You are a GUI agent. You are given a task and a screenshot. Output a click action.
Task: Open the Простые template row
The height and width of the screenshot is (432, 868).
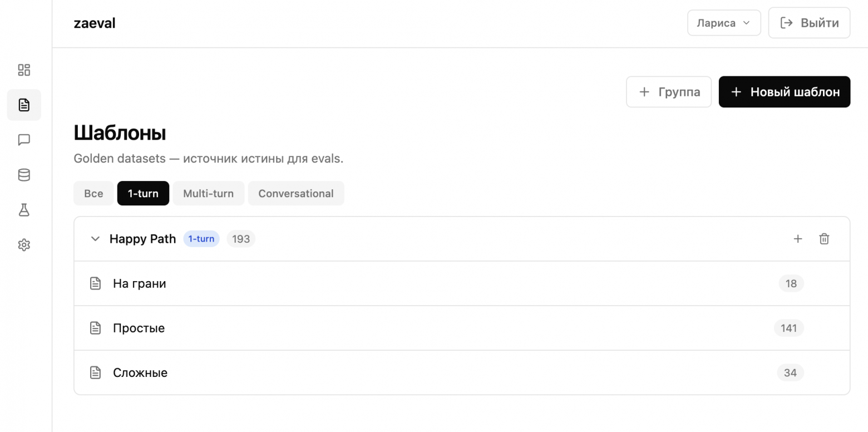139,328
